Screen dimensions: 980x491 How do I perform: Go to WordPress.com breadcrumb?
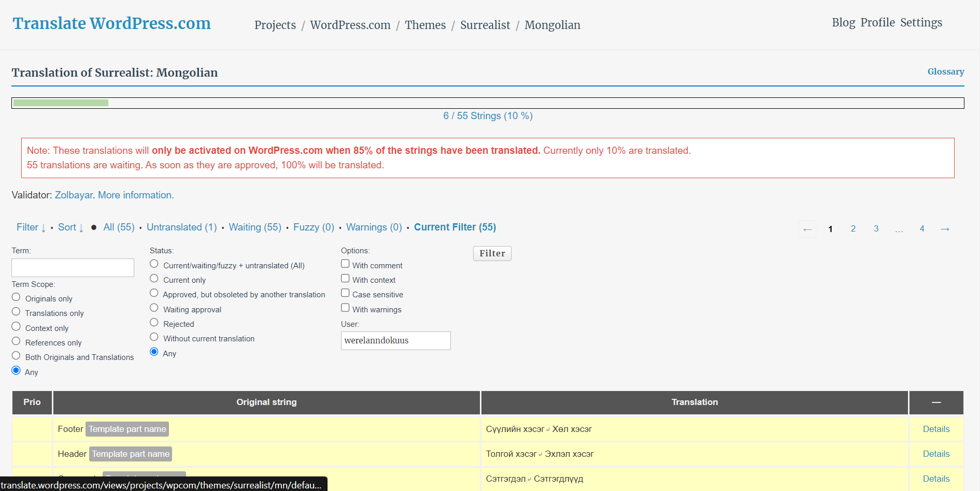pyautogui.click(x=350, y=25)
